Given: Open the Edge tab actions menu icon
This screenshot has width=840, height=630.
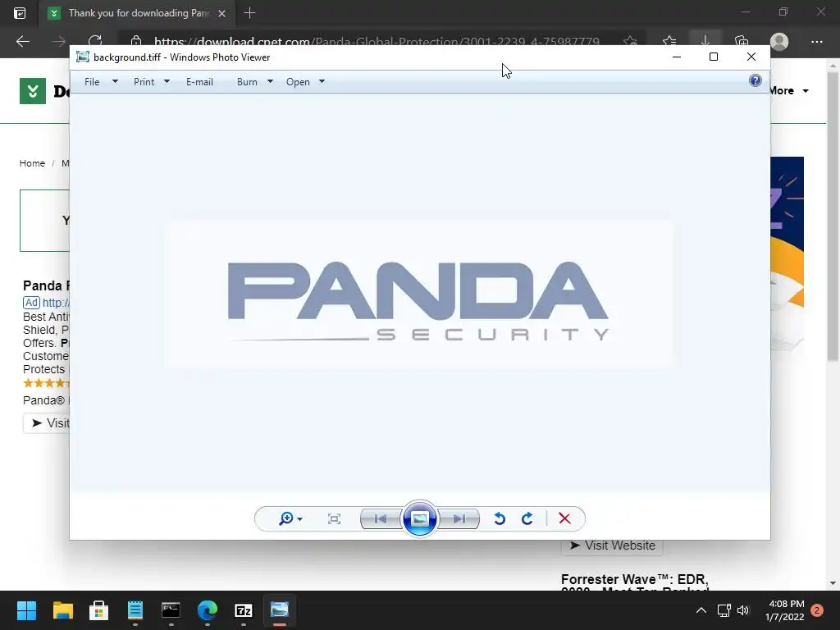Looking at the screenshot, I should click(20, 13).
